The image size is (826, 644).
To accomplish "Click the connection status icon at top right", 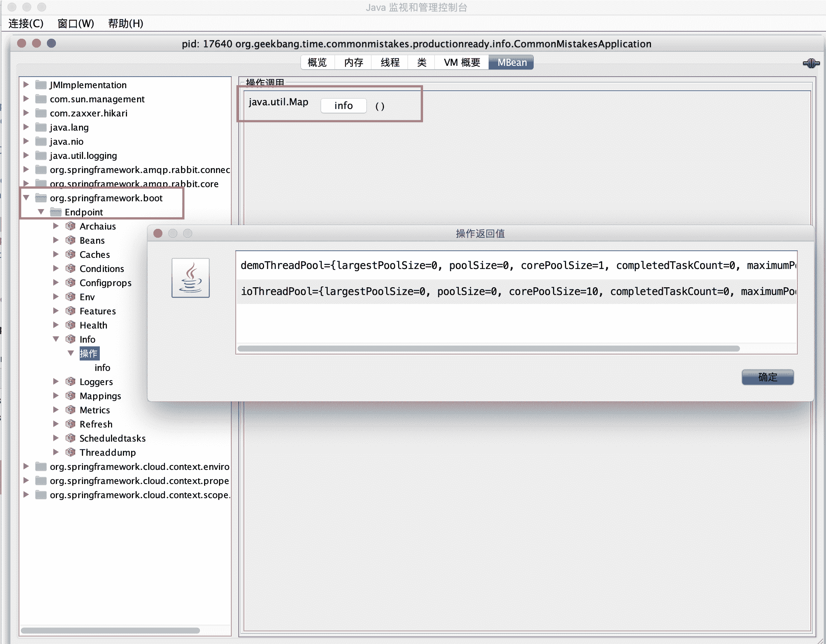I will (x=811, y=63).
